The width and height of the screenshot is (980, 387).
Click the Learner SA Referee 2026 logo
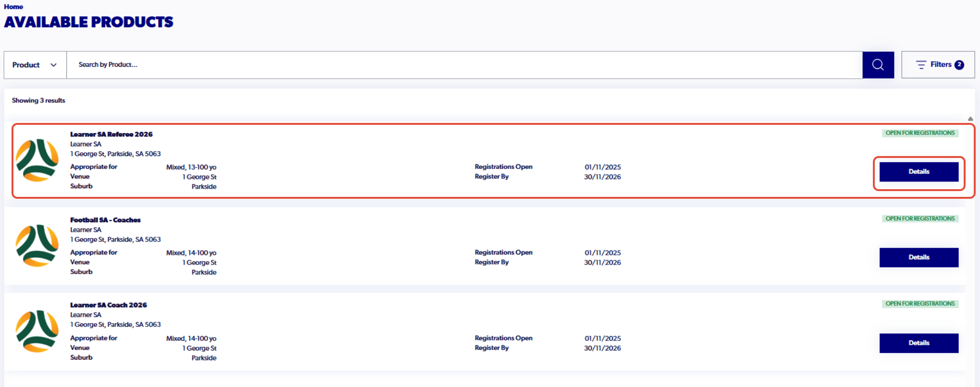tap(37, 160)
